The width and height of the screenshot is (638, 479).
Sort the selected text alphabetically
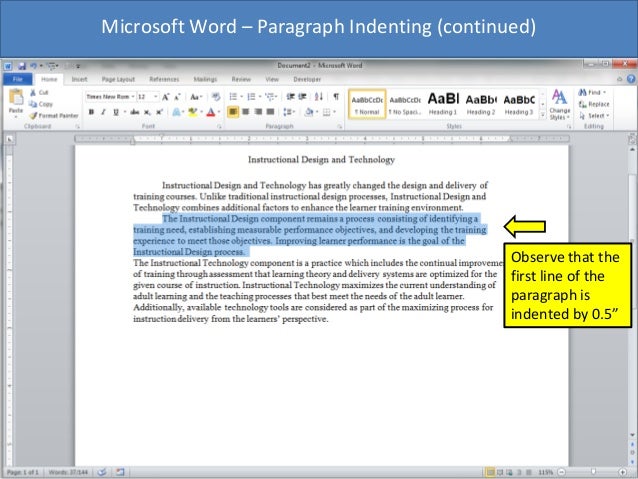[319, 97]
